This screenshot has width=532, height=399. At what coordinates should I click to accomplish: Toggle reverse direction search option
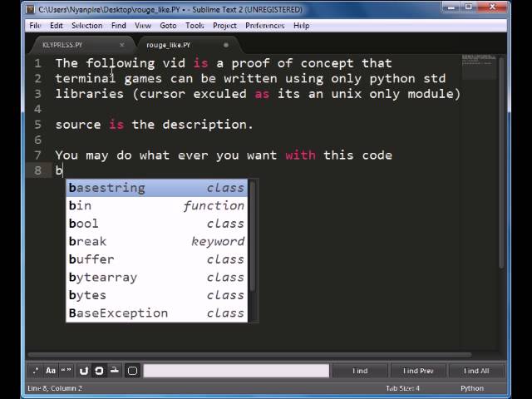84,371
